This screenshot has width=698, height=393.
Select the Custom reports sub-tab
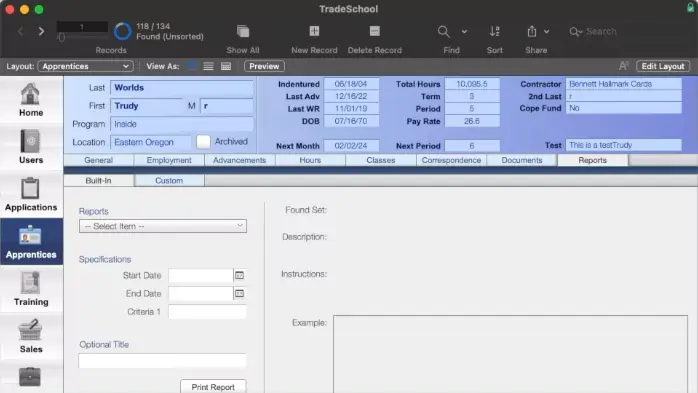tap(169, 181)
